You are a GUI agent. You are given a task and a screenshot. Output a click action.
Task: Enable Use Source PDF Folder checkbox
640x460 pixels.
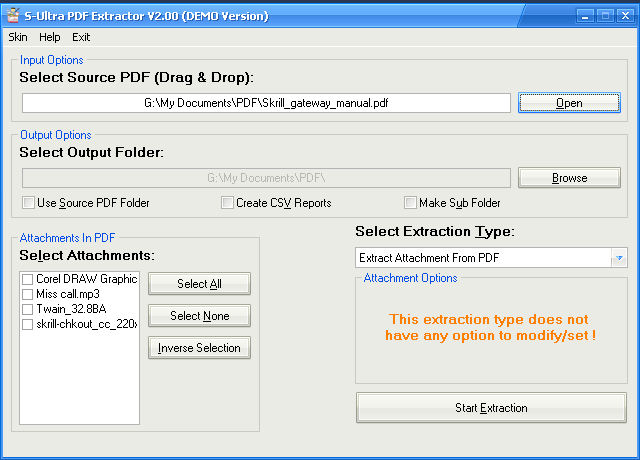[x=29, y=203]
